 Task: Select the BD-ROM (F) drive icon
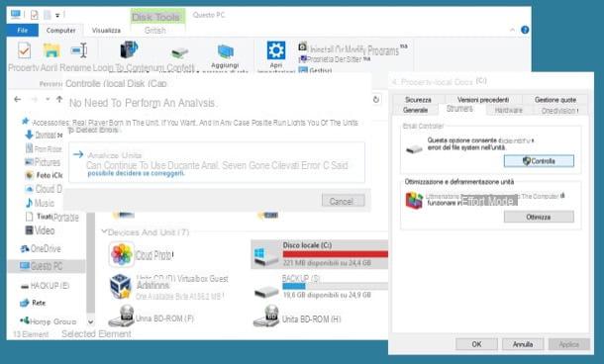coord(122,317)
